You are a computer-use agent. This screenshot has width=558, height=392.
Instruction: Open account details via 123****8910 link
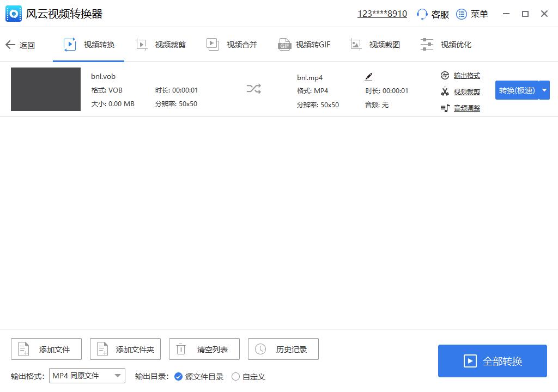point(382,13)
